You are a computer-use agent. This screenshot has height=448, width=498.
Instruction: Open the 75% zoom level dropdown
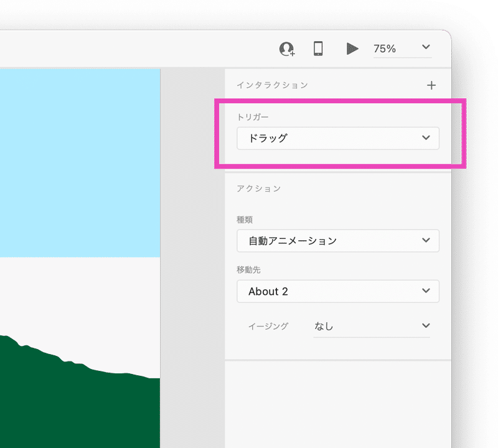coord(402,49)
